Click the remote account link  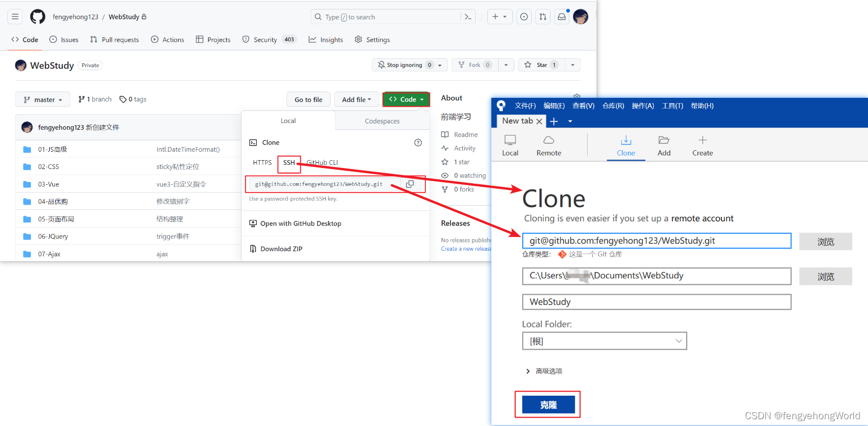click(x=702, y=218)
